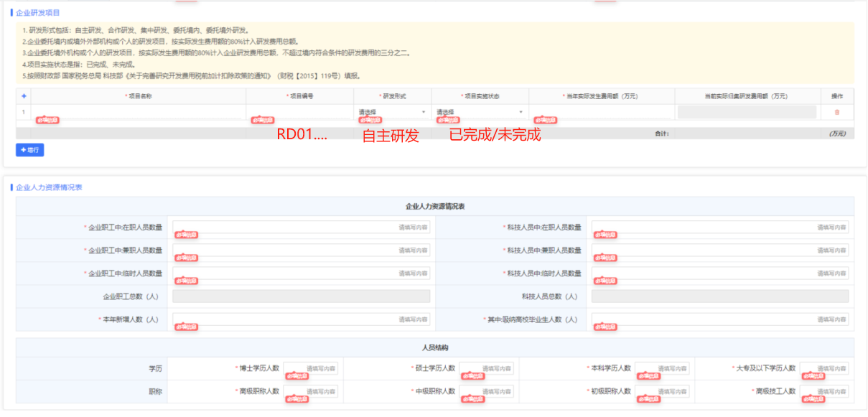Focus the 企业职工中:临时人员数量 input
Screen dimensions: 868x417
(301, 273)
